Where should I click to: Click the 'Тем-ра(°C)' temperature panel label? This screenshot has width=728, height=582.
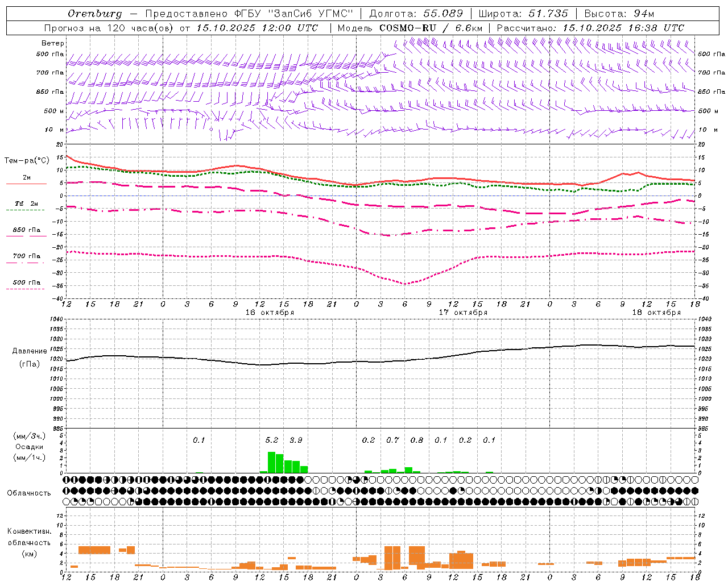[x=27, y=161]
